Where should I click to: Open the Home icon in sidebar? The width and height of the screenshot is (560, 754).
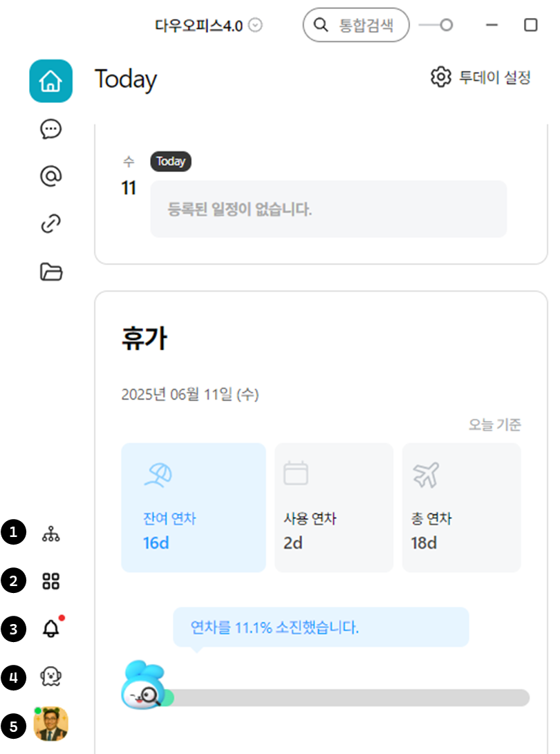click(x=50, y=81)
